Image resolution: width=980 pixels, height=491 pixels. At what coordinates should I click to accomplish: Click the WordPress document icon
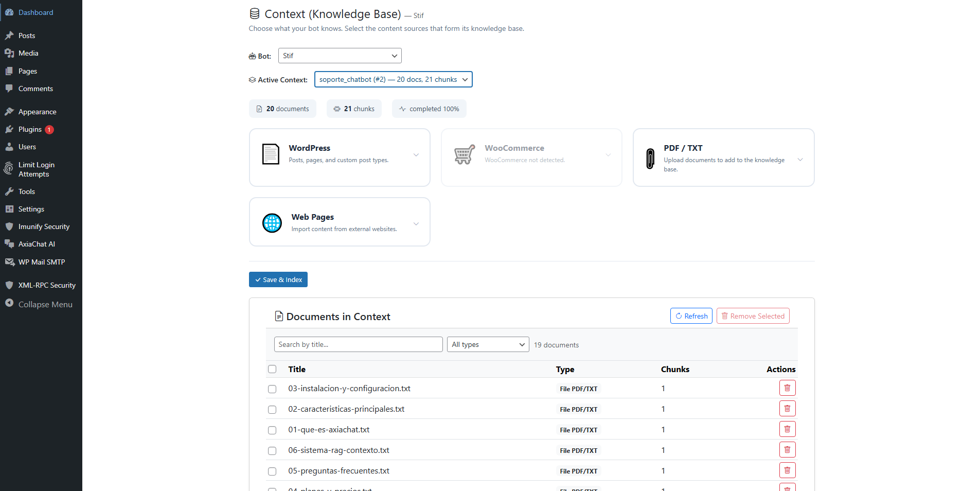pos(271,154)
